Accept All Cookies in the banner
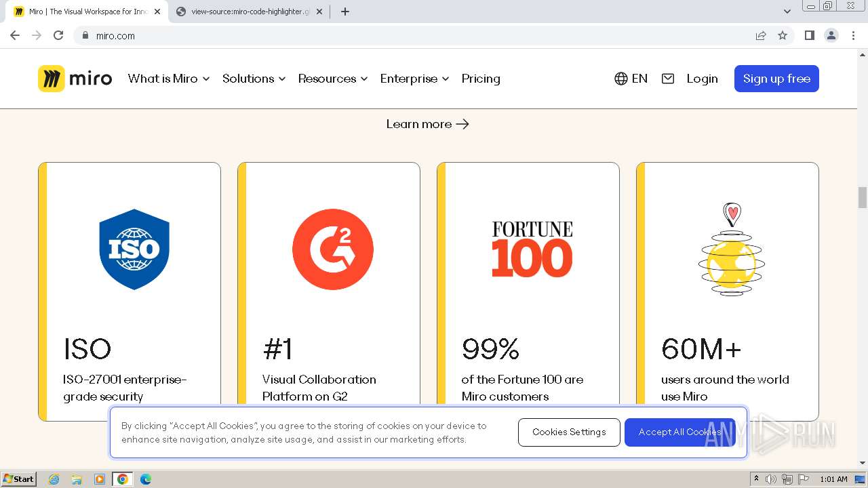 [679, 432]
